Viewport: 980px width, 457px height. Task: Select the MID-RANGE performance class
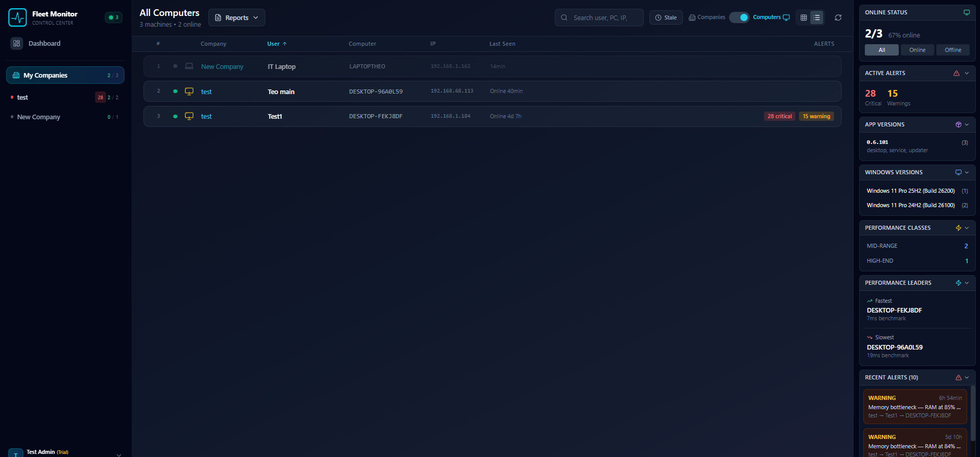click(x=917, y=246)
